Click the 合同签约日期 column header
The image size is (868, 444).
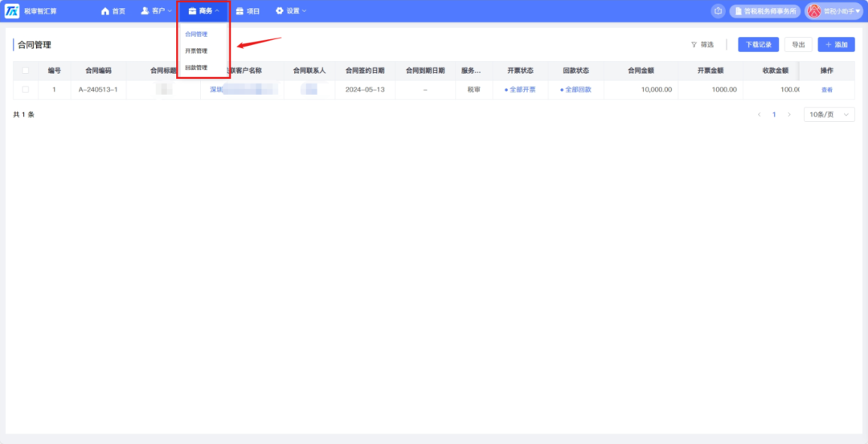(x=365, y=71)
